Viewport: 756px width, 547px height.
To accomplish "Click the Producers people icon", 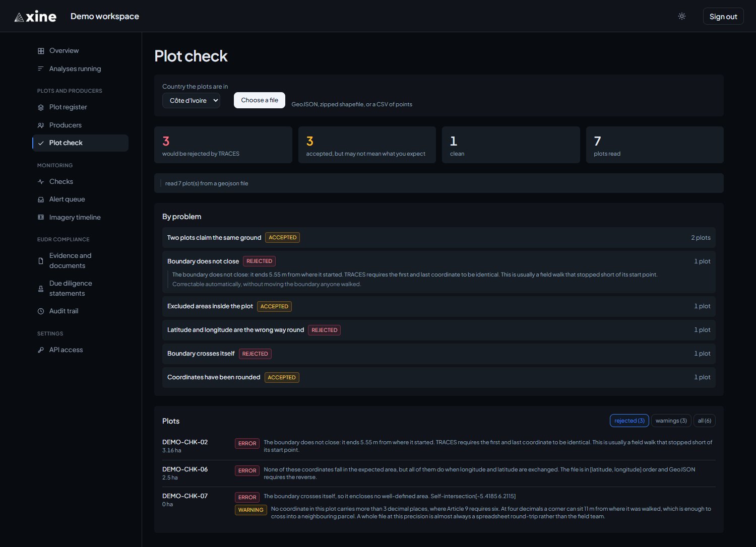I will point(41,125).
